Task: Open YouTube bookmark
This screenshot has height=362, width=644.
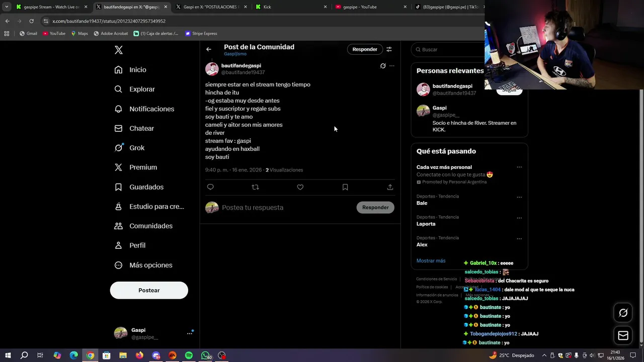Action: 54,34
